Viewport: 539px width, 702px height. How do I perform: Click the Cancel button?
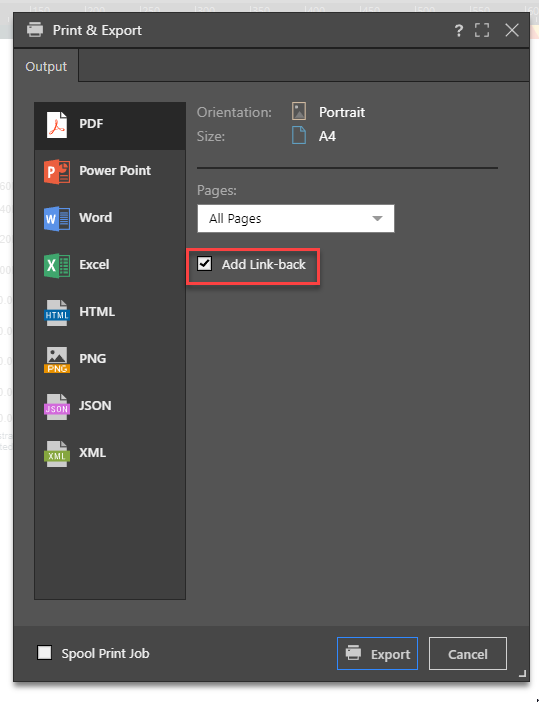(468, 654)
